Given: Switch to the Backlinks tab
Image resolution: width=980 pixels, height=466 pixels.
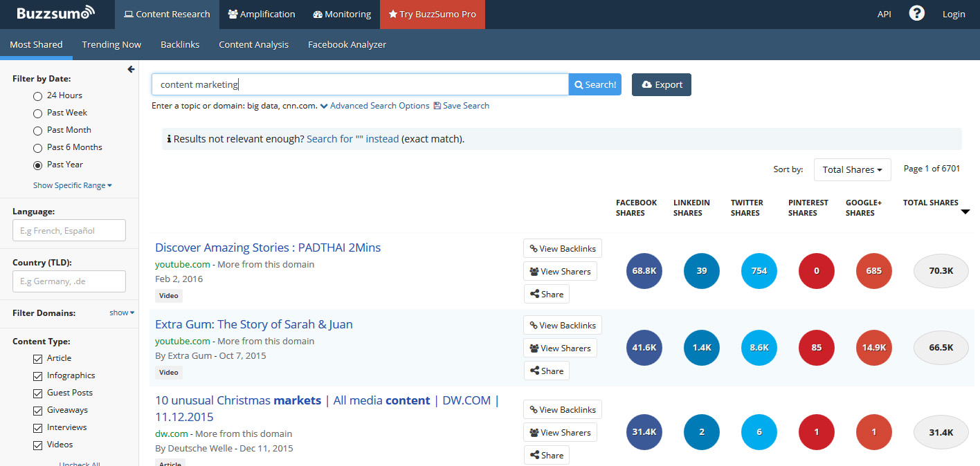Looking at the screenshot, I should click(x=180, y=44).
